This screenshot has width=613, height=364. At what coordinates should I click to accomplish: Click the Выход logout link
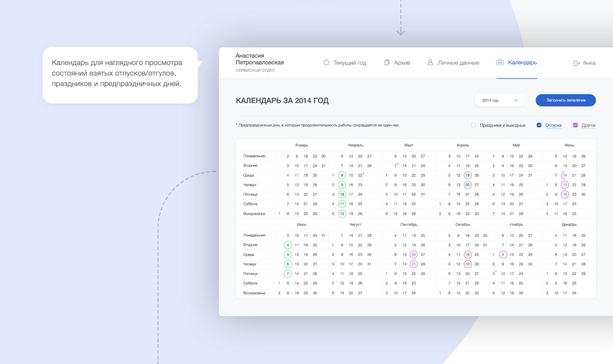[x=589, y=63]
